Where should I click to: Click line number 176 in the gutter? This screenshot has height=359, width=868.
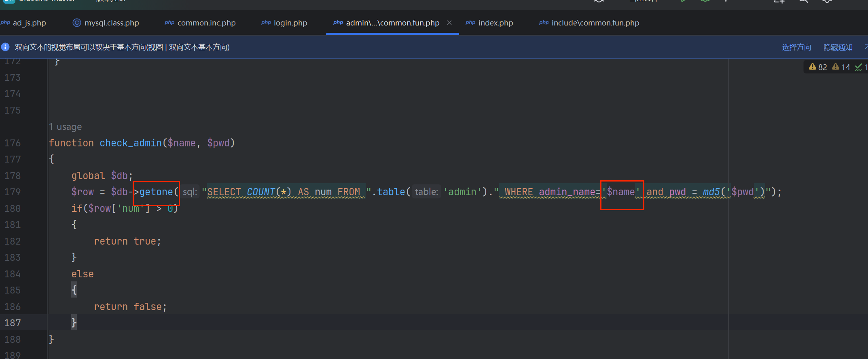coord(13,143)
